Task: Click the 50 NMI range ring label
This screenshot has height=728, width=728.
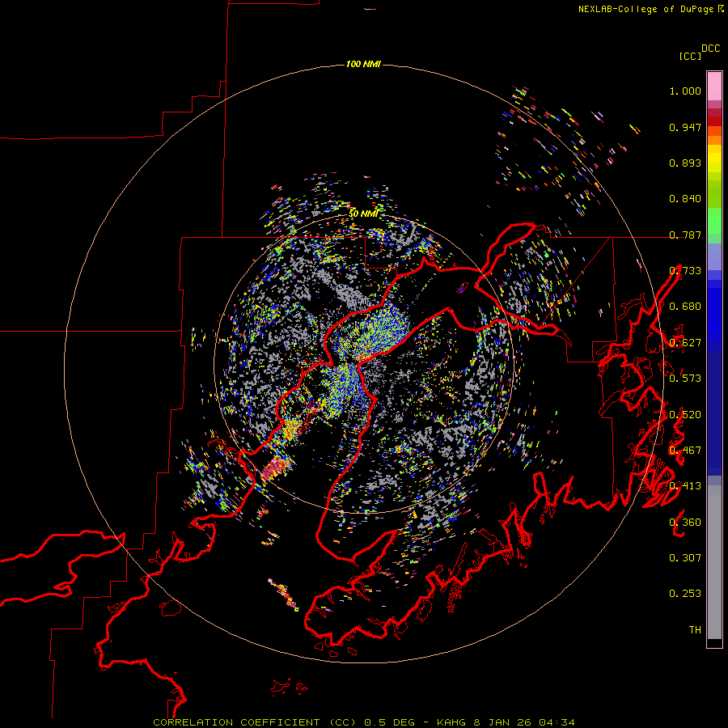Action: (x=363, y=214)
